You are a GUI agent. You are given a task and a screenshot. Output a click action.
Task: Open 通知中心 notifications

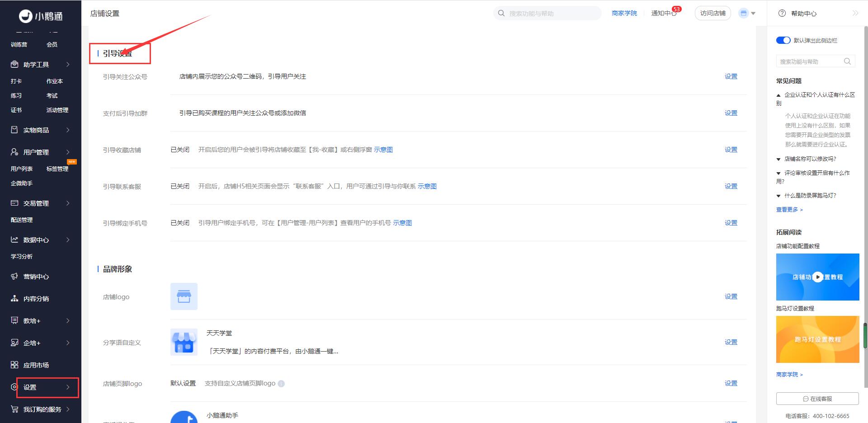pyautogui.click(x=663, y=14)
